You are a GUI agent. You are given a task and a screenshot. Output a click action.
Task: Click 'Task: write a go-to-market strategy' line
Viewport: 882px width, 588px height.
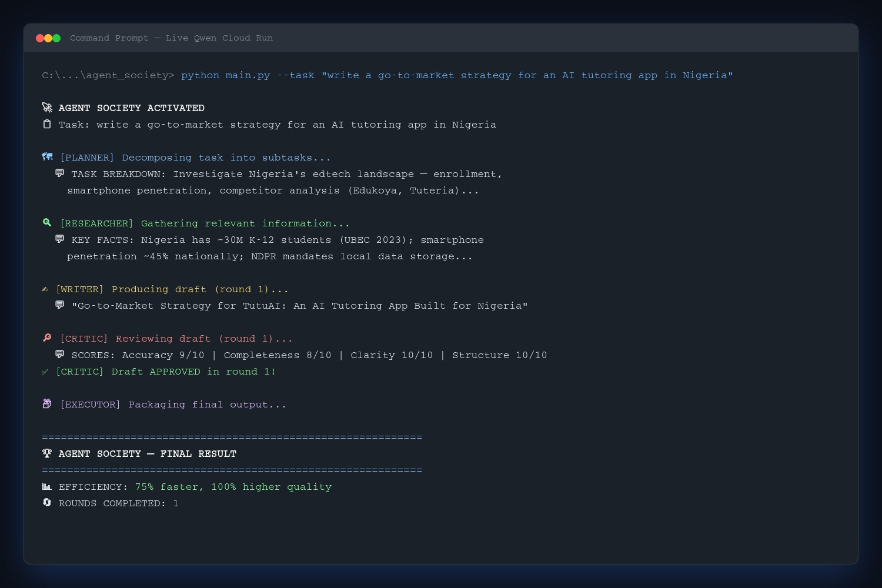(278, 125)
